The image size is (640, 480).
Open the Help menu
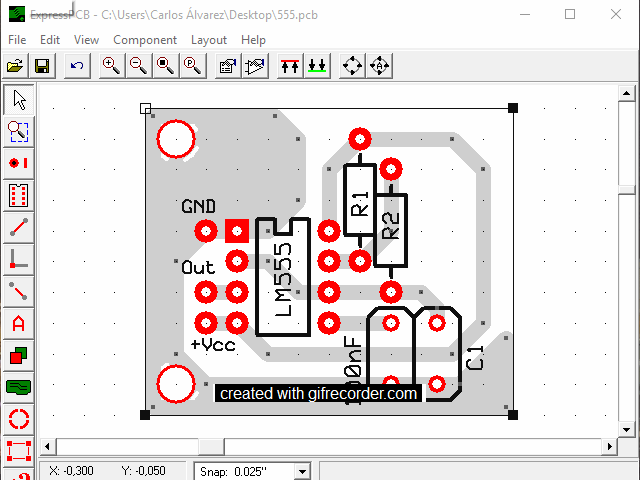pos(253,40)
